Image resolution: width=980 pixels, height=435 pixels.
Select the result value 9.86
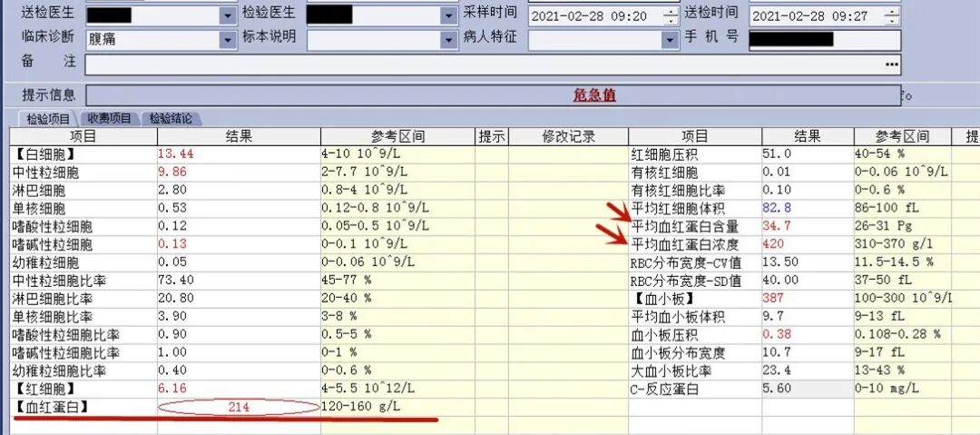[172, 173]
